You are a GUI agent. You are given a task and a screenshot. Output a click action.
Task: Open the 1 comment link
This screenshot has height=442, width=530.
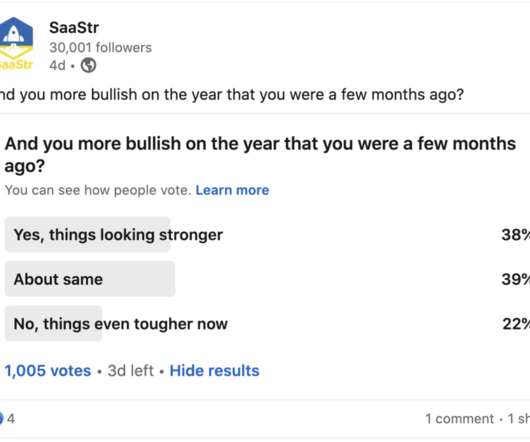coord(460,419)
